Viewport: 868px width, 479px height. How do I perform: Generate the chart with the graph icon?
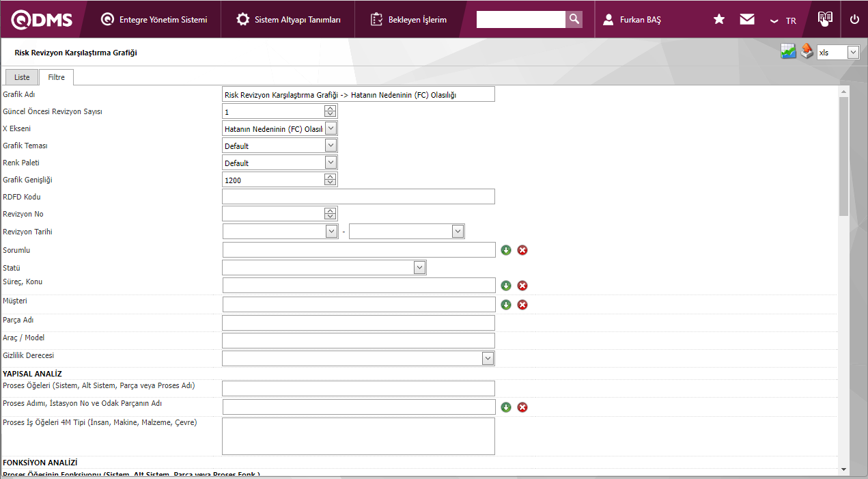789,52
